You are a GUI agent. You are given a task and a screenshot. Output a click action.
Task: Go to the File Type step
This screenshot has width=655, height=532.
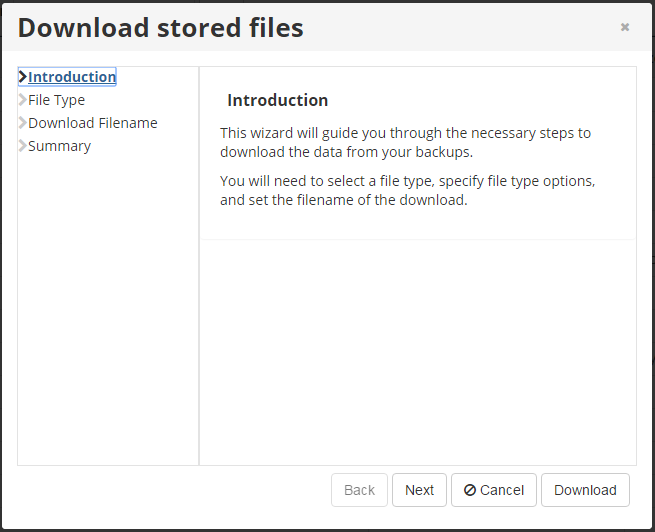click(x=56, y=100)
